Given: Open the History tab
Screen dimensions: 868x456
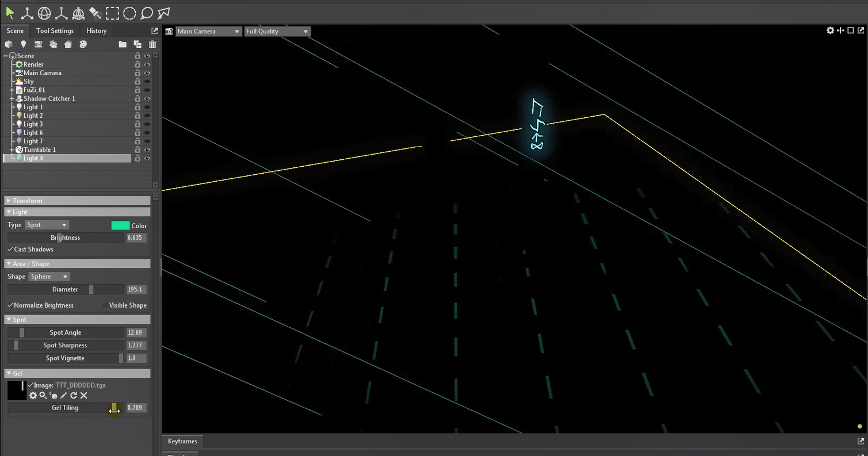Looking at the screenshot, I should point(96,31).
